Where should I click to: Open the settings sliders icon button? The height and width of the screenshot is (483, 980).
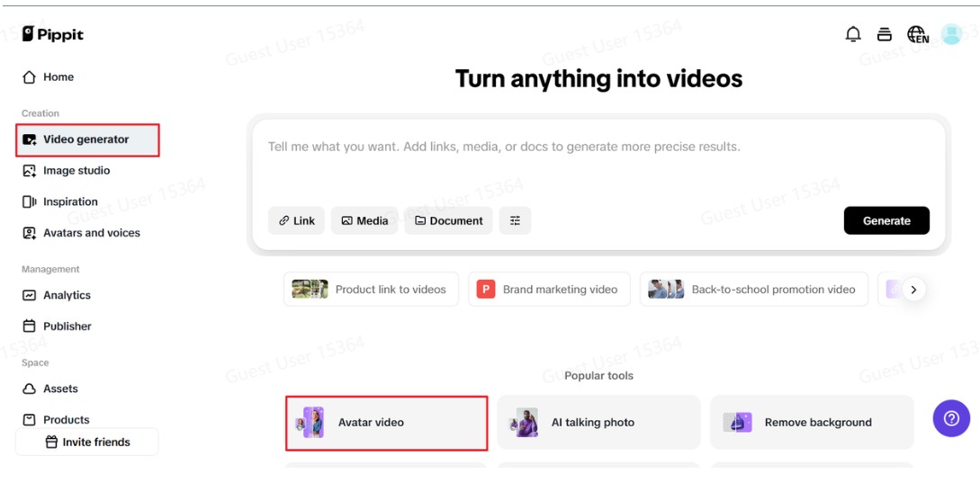coord(515,220)
